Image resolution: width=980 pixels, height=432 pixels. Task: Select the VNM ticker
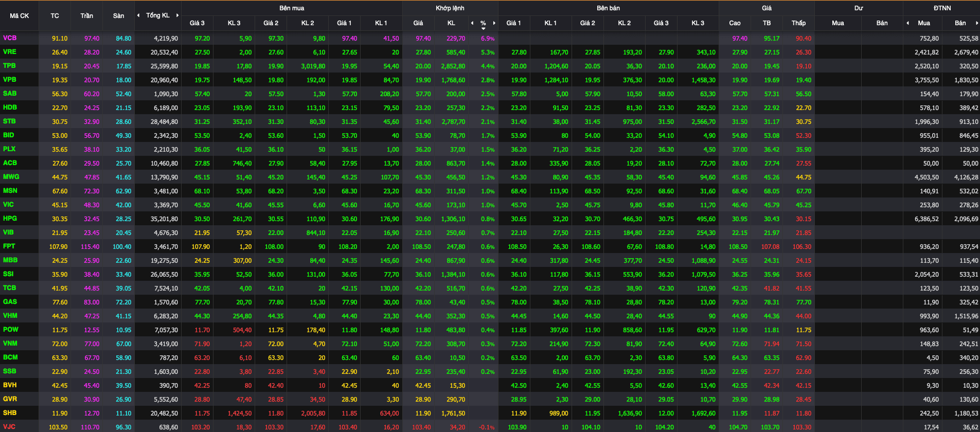10,344
